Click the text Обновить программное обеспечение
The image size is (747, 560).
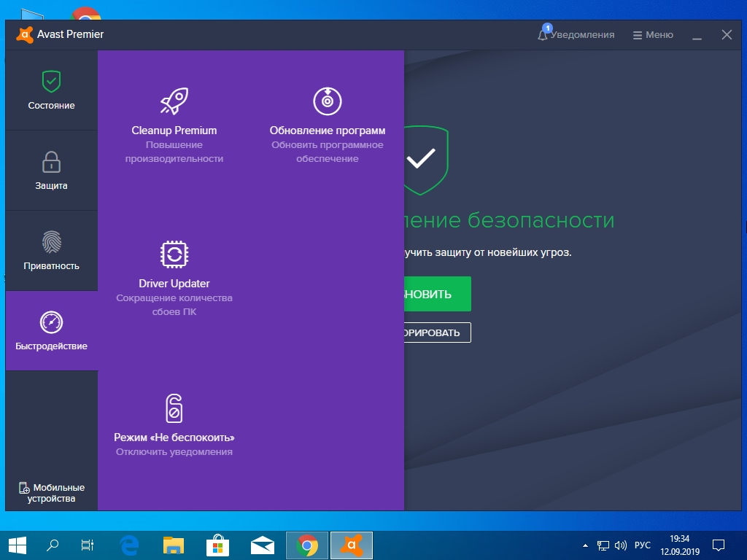tap(328, 152)
